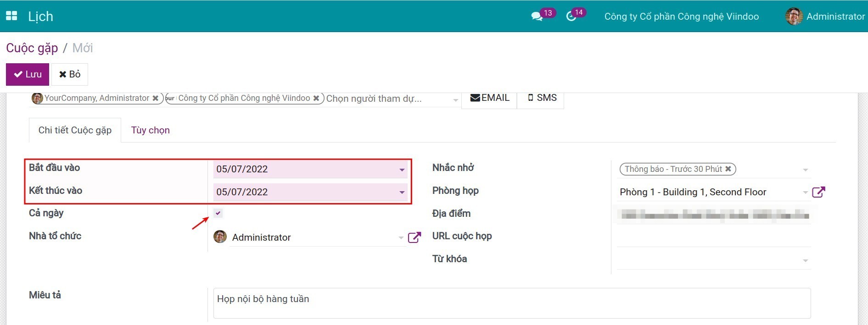Open the apps grid menu icon
This screenshot has width=868, height=325.
point(11,16)
